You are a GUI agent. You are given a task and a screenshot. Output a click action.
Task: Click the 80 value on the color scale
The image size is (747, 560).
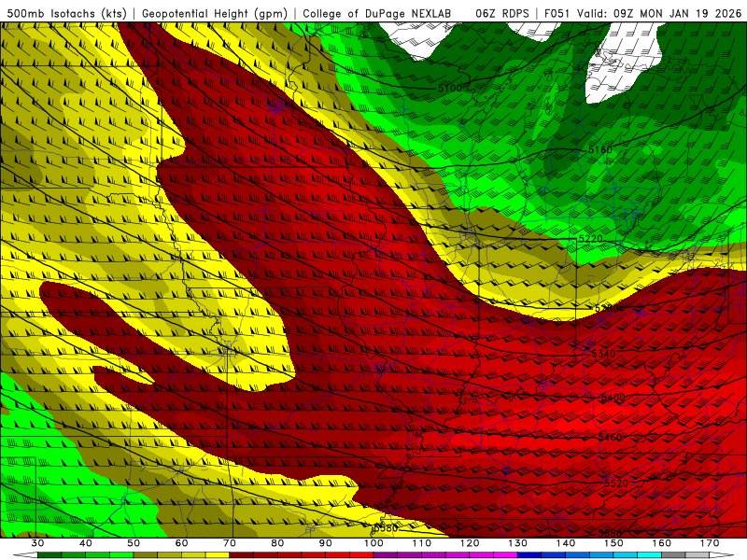277,543
